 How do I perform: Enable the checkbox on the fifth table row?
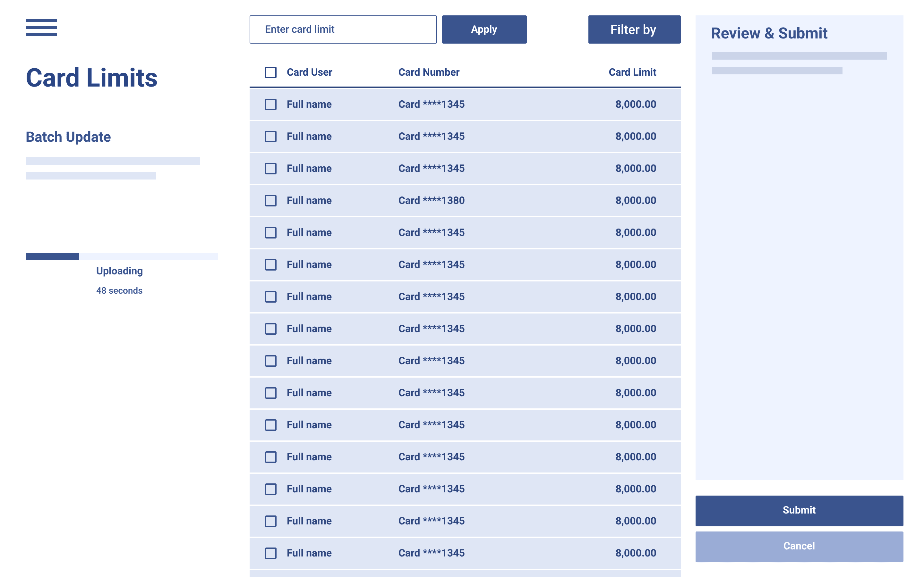click(x=270, y=232)
